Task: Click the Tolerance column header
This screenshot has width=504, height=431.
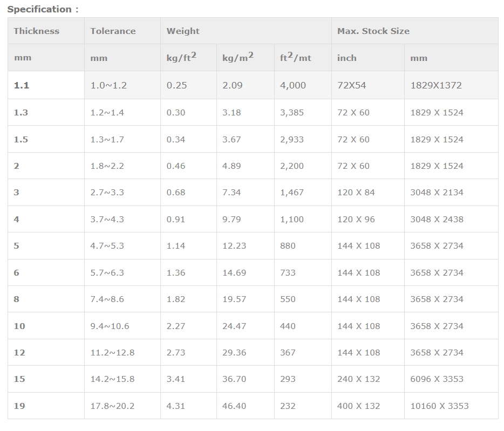Action: [x=122, y=31]
